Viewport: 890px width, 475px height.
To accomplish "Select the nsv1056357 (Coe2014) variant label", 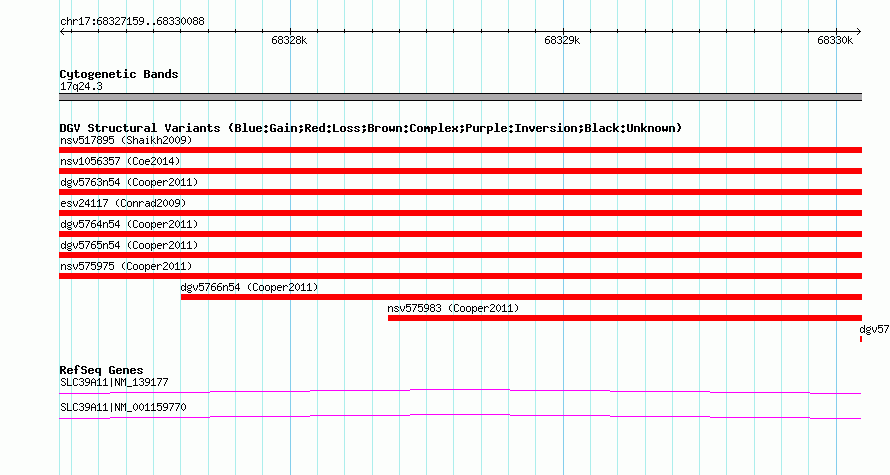I will (120, 161).
